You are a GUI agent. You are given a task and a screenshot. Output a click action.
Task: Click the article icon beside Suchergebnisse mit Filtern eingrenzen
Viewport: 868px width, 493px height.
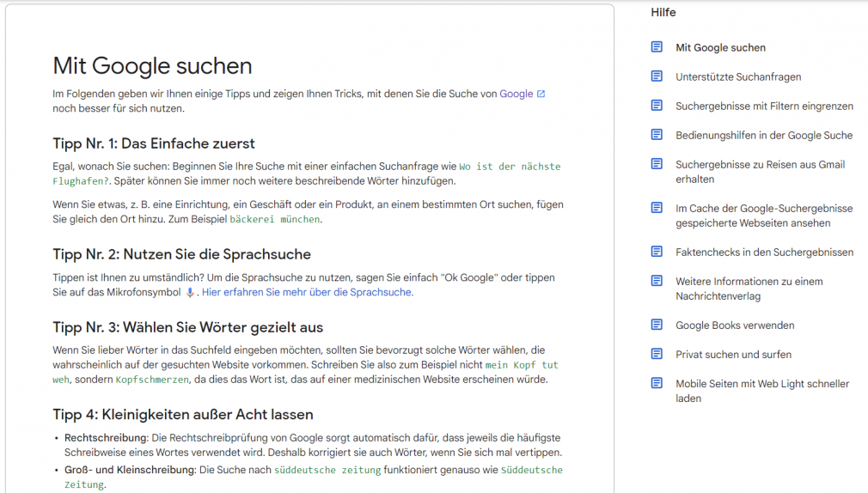(657, 106)
